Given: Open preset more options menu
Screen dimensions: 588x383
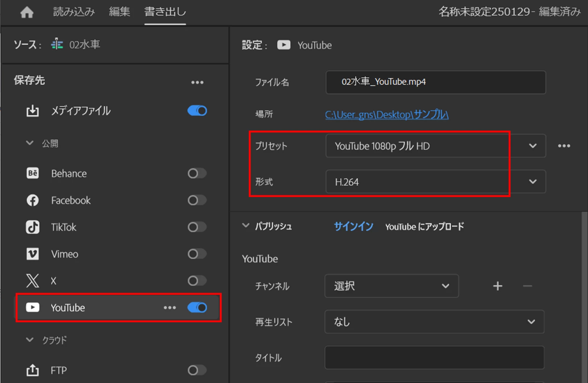Looking at the screenshot, I should click(x=564, y=146).
